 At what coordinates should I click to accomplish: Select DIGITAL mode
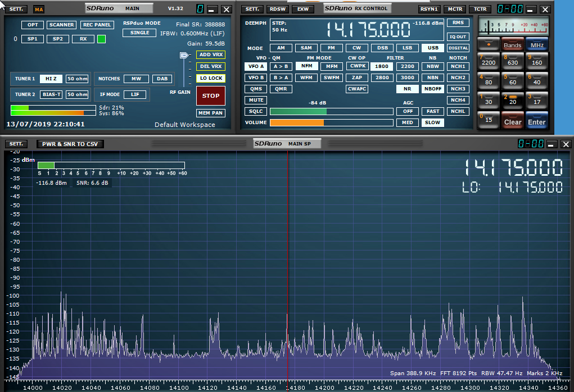tap(458, 48)
